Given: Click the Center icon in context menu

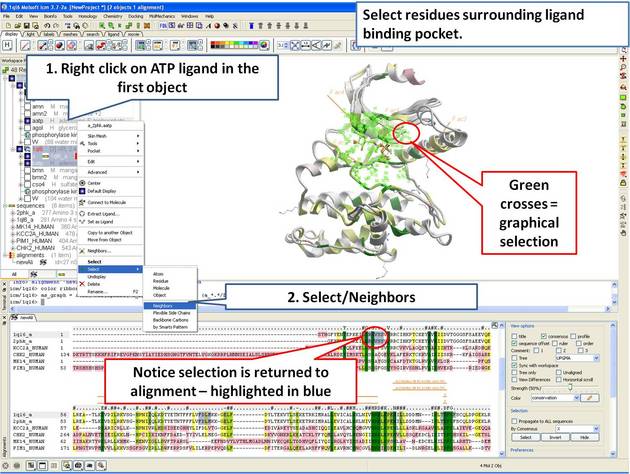Looking at the screenshot, I should (x=82, y=183).
